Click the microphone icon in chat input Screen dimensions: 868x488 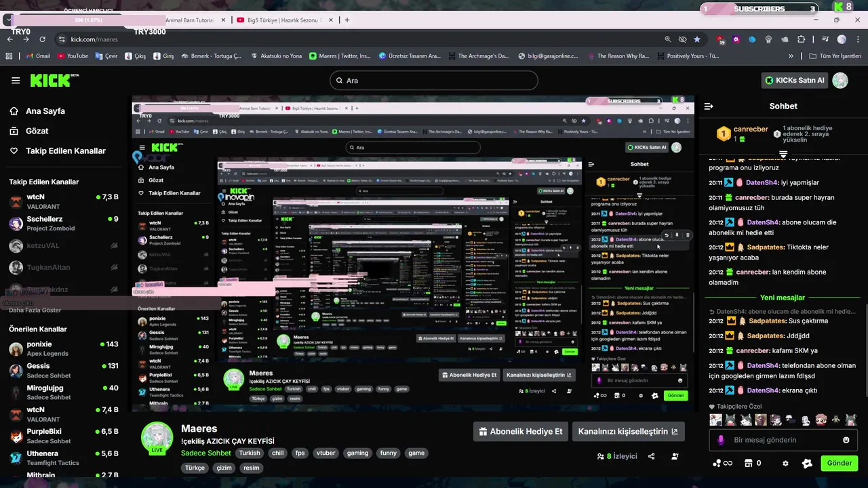click(x=722, y=440)
